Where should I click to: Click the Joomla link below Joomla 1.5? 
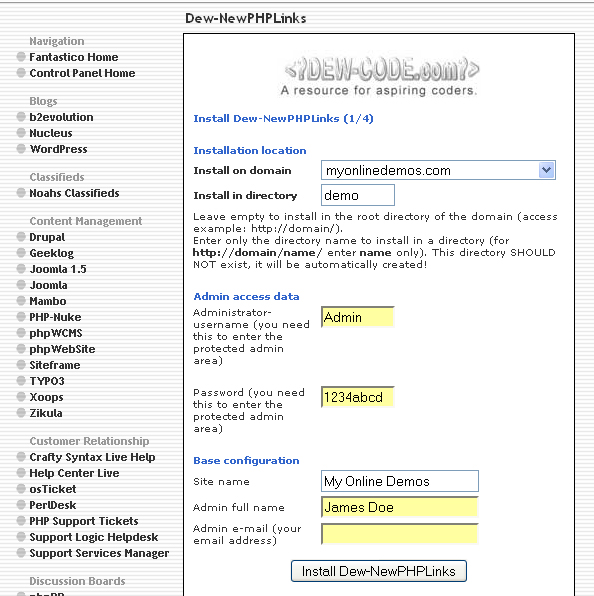48,285
